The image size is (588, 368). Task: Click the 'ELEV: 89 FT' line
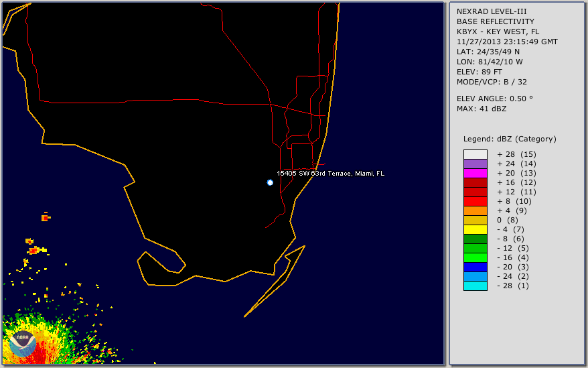pos(480,72)
